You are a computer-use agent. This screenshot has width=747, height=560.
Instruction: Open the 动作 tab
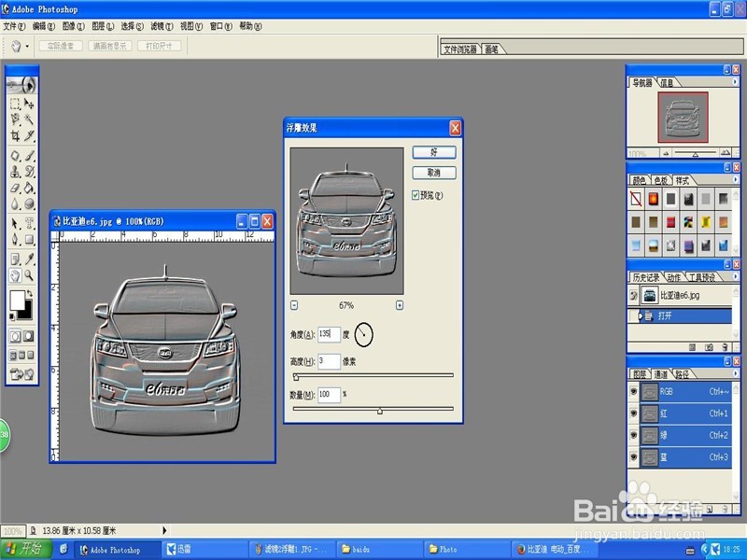click(x=673, y=277)
